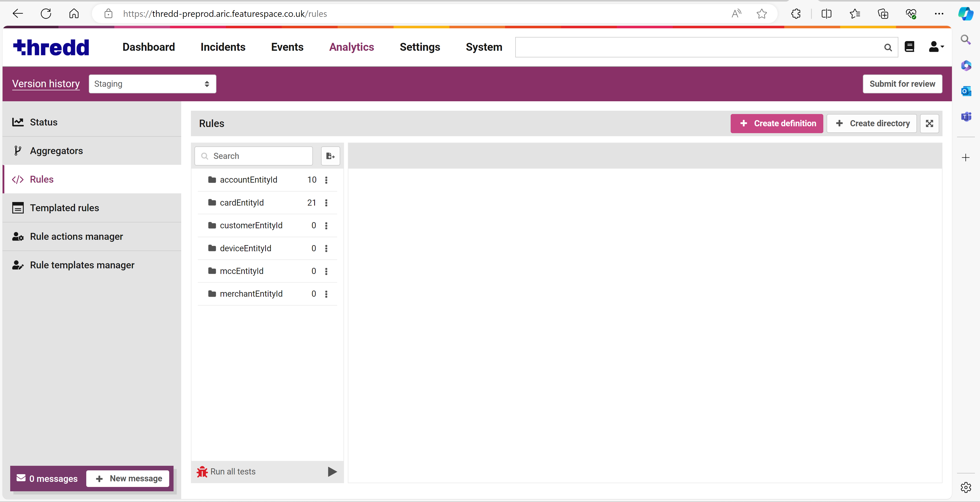Click the New message button
Screen dimensions: 980x502
(x=128, y=479)
